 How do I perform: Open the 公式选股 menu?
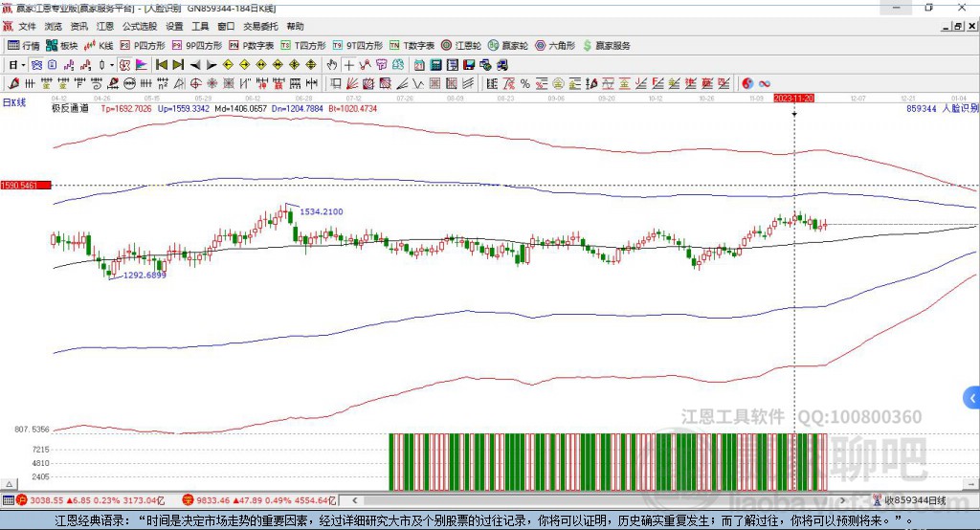click(140, 27)
